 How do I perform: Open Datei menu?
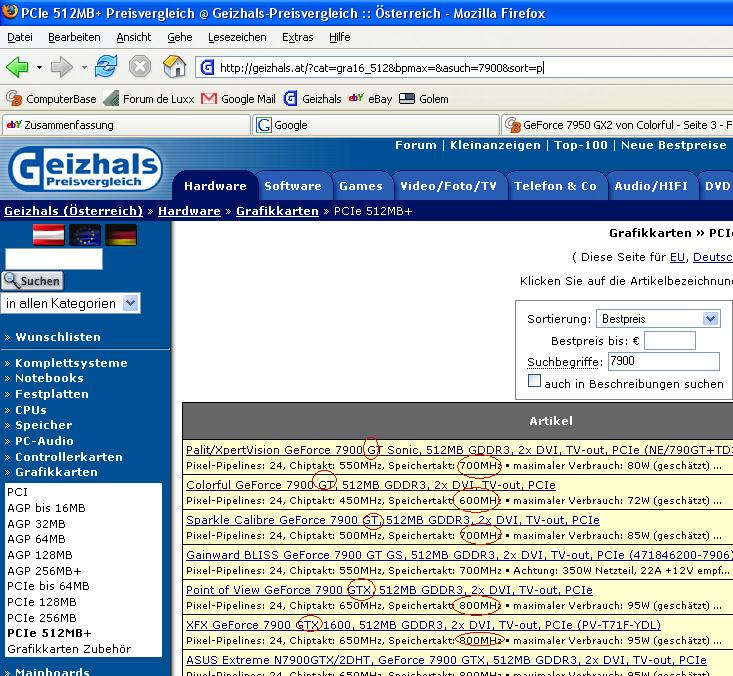[20, 37]
